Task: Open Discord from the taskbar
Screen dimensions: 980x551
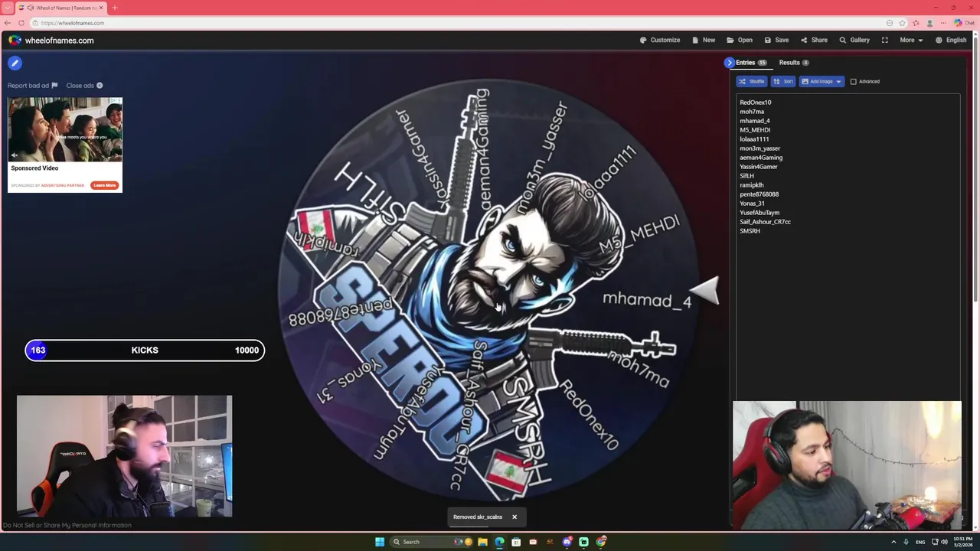Action: (567, 542)
